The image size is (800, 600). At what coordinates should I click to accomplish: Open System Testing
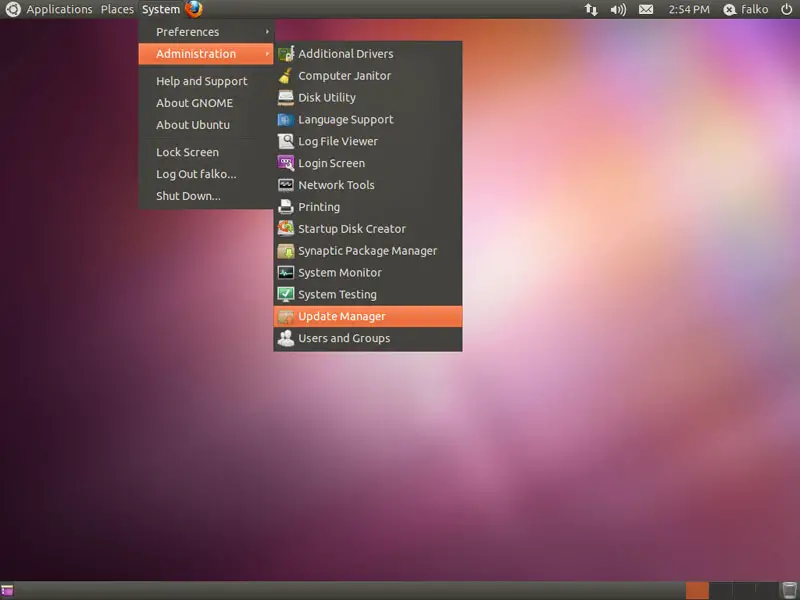[368, 295]
